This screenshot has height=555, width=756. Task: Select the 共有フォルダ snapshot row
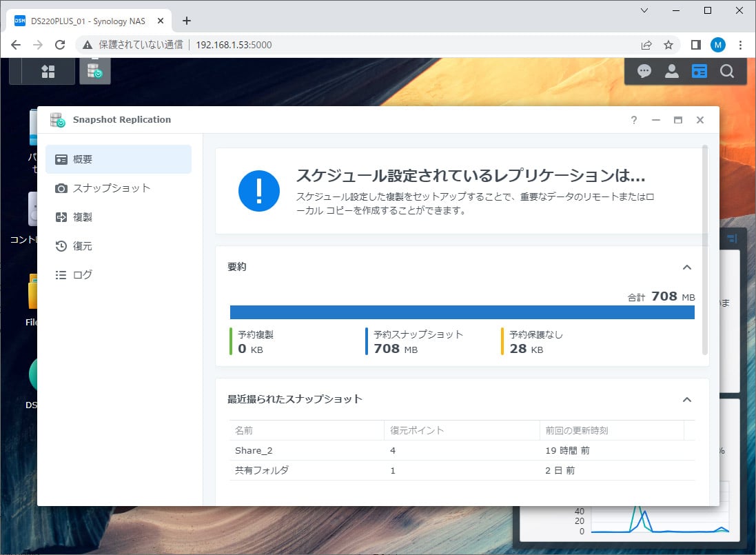point(462,470)
